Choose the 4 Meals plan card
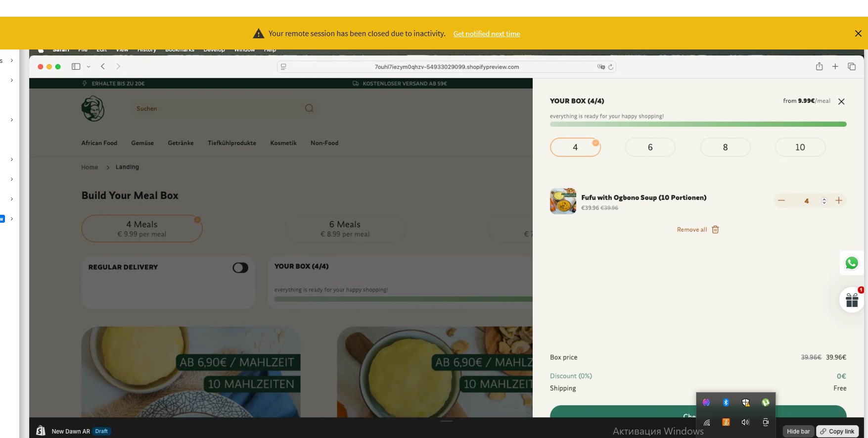Screen dimensions: 868x438 coord(142,229)
